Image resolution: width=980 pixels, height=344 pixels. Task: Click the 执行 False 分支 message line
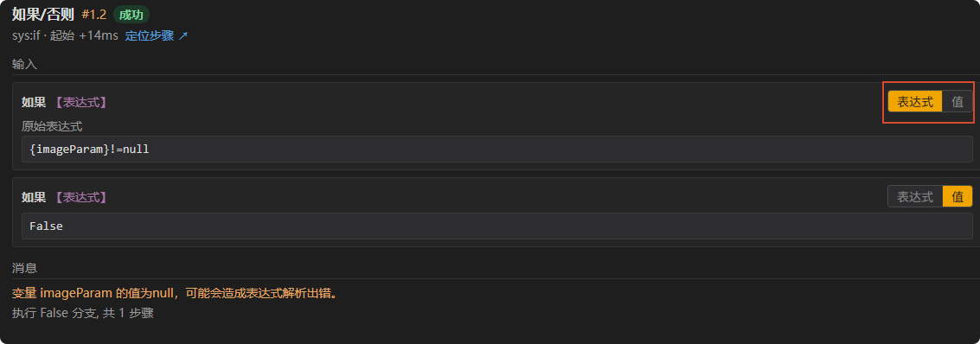coord(82,313)
